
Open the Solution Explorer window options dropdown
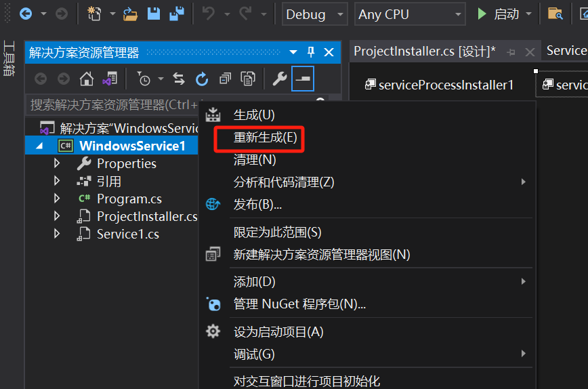pos(293,52)
